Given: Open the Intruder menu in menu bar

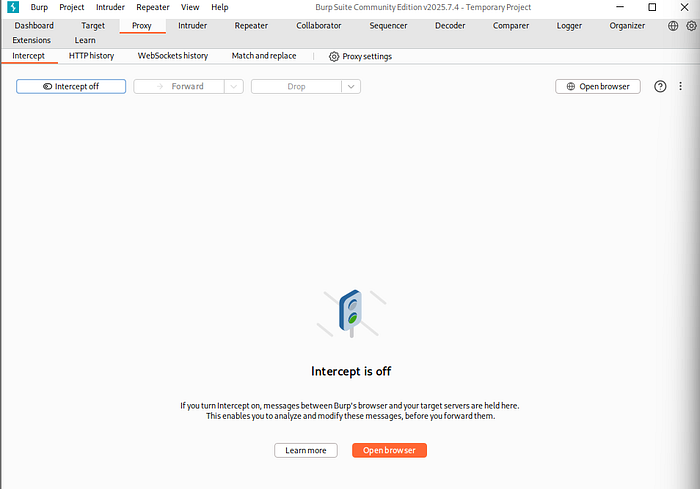Looking at the screenshot, I should click(110, 7).
